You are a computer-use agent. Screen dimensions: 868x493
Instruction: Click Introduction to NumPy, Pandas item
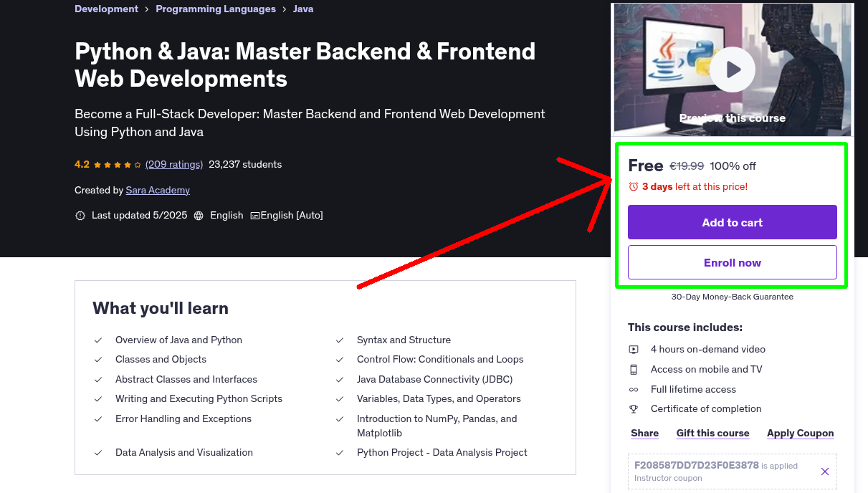coord(437,426)
